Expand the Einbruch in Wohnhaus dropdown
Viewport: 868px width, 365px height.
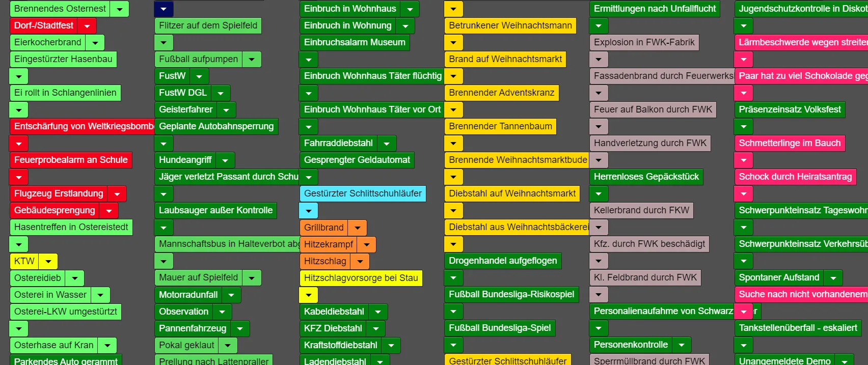click(x=410, y=9)
